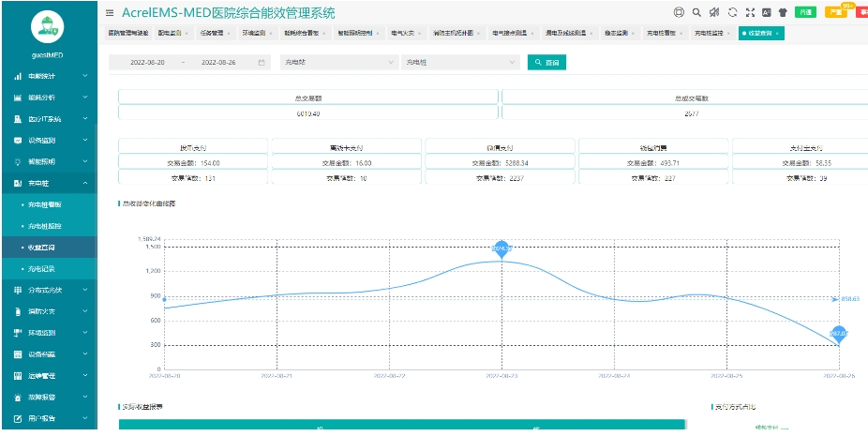Click the light bulb icon for 智能照明
The width and height of the screenshot is (868, 436).
pyautogui.click(x=18, y=162)
